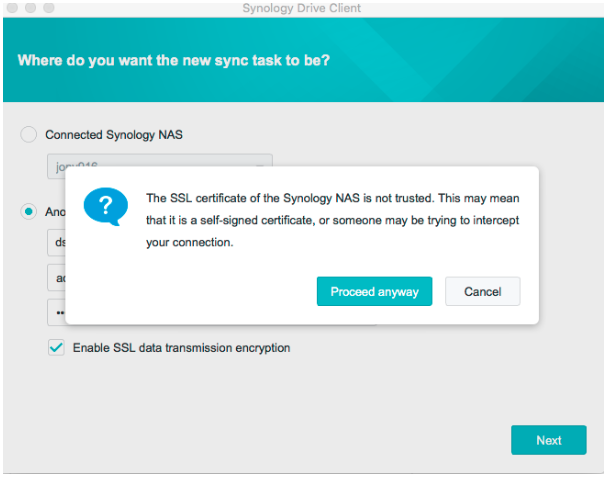This screenshot has width=608, height=477.
Task: Select the Connected Synology NAS radio button
Action: [29, 134]
